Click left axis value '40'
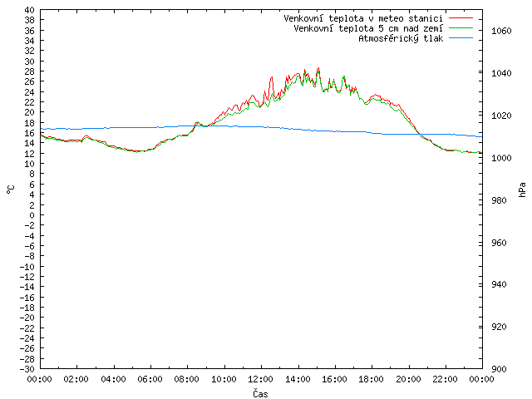Screen dimensions: 532x399 30,10
